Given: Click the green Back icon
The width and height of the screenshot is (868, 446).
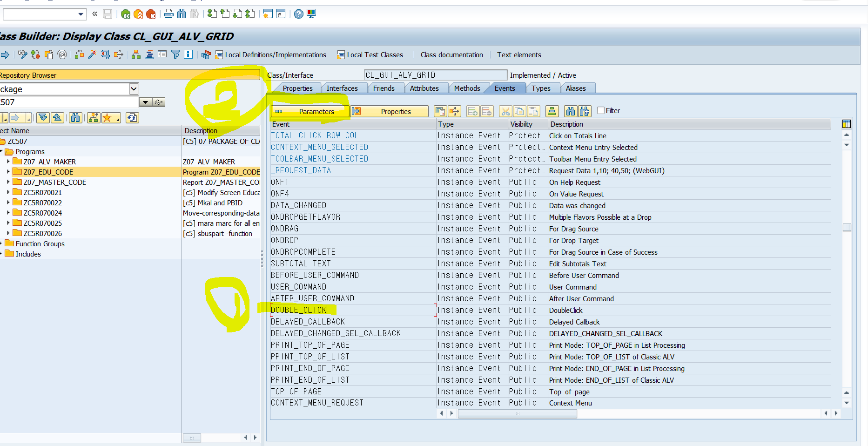Looking at the screenshot, I should pyautogui.click(x=126, y=14).
